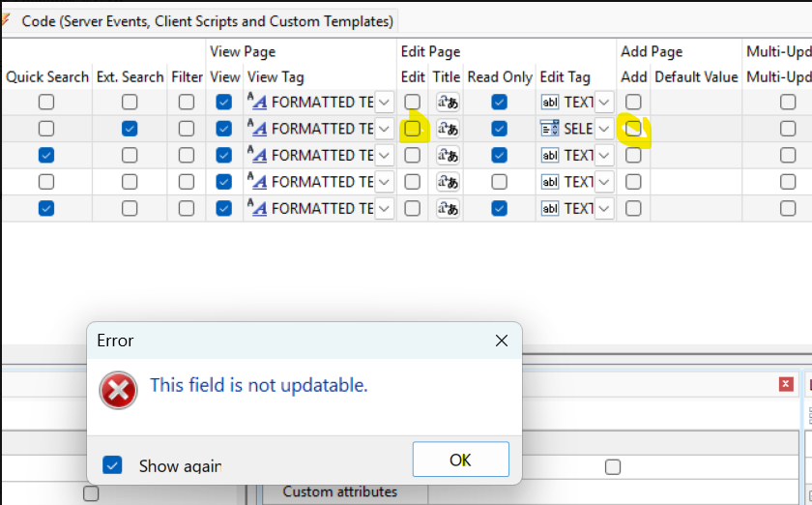Click the first row's TEXT edit tag icon

tap(549, 103)
